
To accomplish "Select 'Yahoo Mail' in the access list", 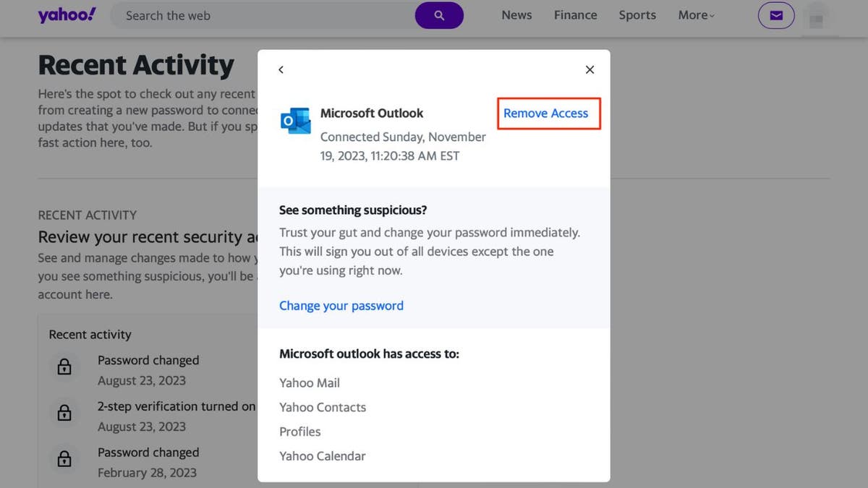I will click(310, 383).
